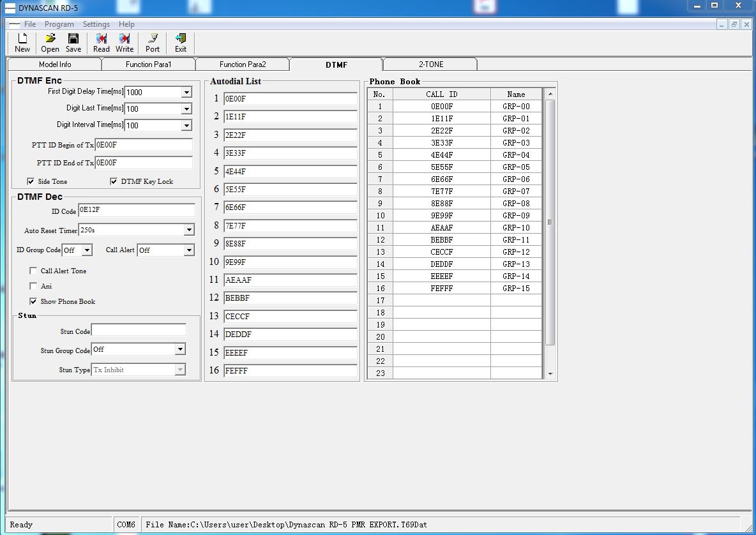Open the Program menu
Viewport: 756px width, 535px height.
point(59,24)
